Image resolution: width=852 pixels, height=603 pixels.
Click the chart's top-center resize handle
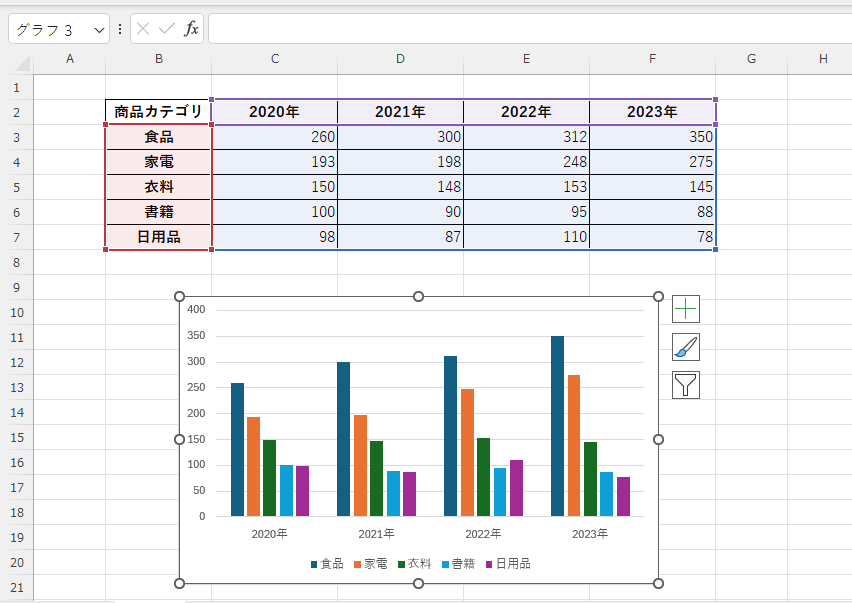tap(418, 296)
